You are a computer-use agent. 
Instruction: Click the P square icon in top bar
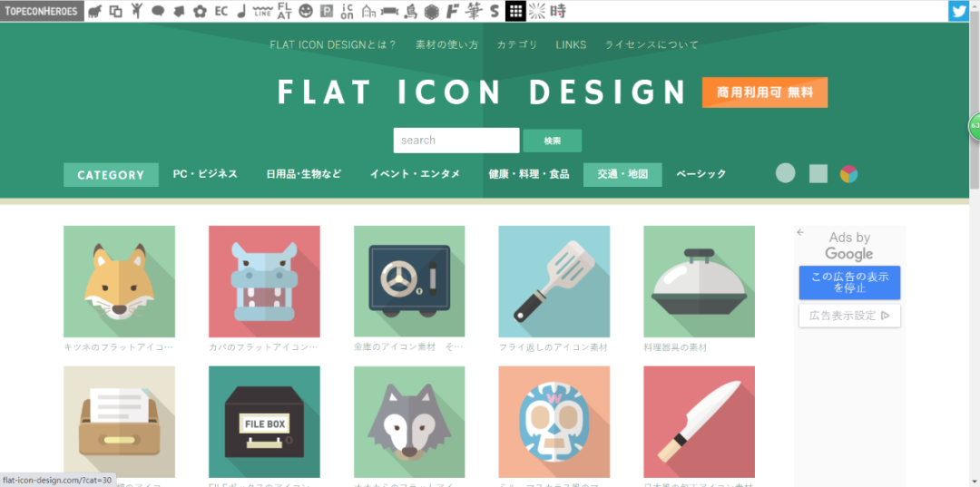tap(327, 11)
